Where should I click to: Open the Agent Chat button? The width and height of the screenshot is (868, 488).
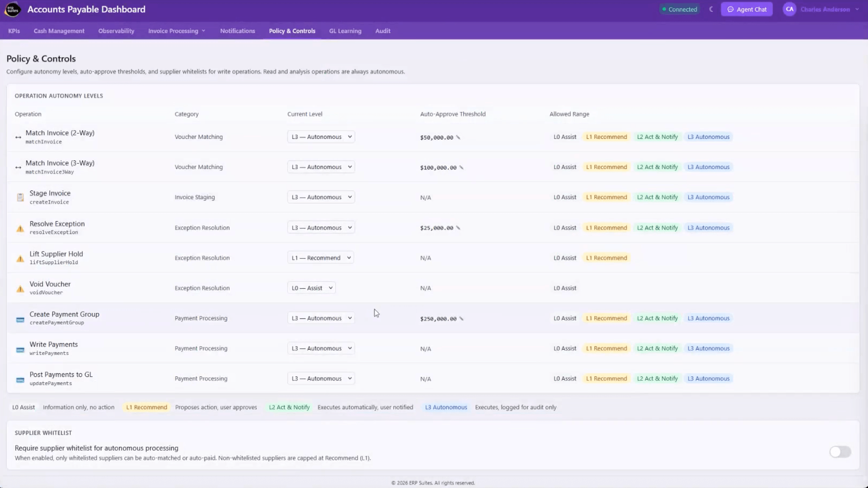click(x=747, y=9)
